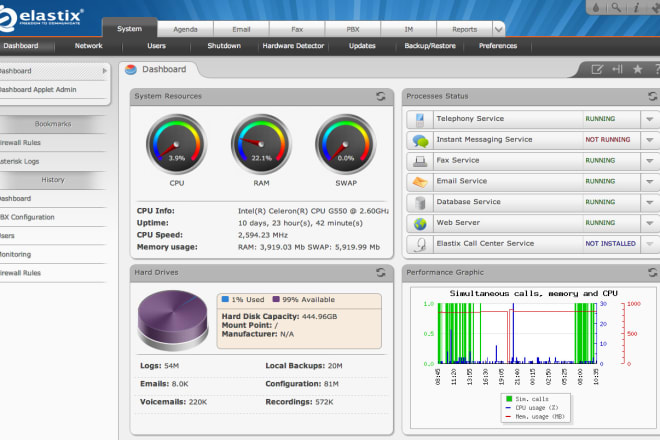Click the CPU gauge
This screenshot has width=660, height=440.
(176, 144)
